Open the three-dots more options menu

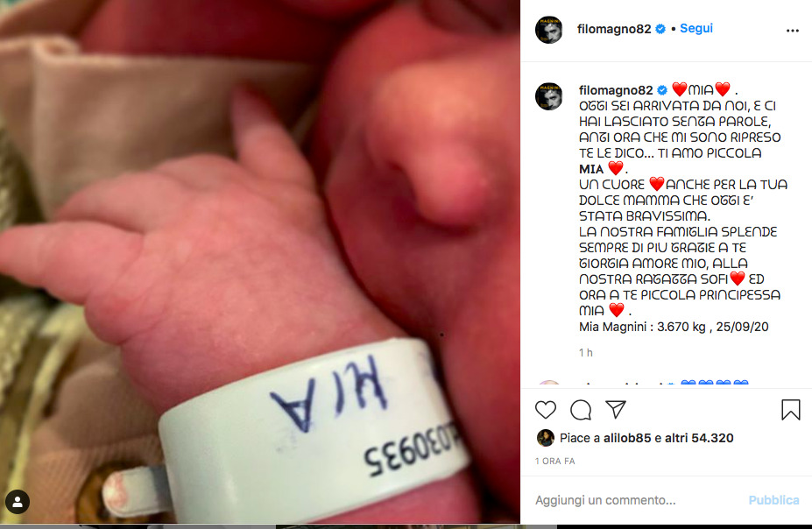(793, 31)
